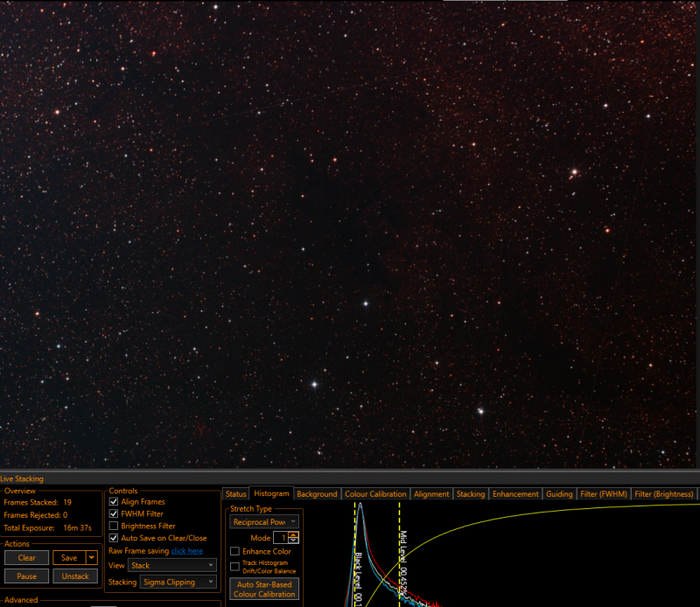Open the Save button dropdown arrow
Viewport: 700px width, 607px height.
[x=92, y=557]
